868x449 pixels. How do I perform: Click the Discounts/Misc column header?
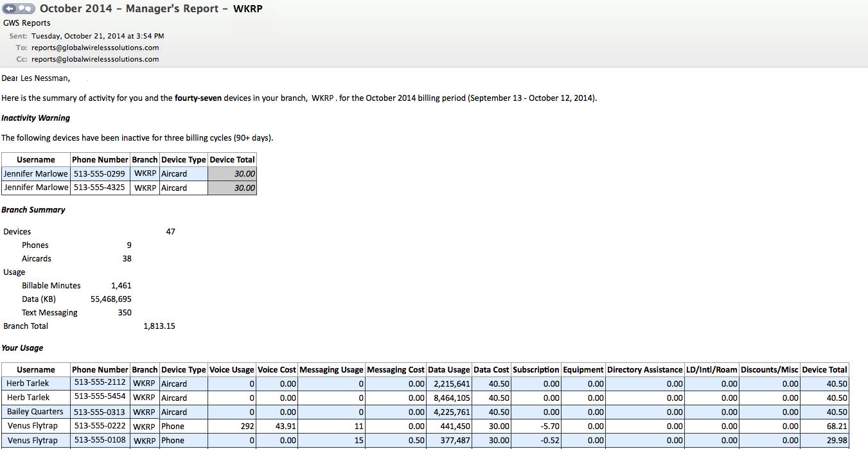(770, 370)
